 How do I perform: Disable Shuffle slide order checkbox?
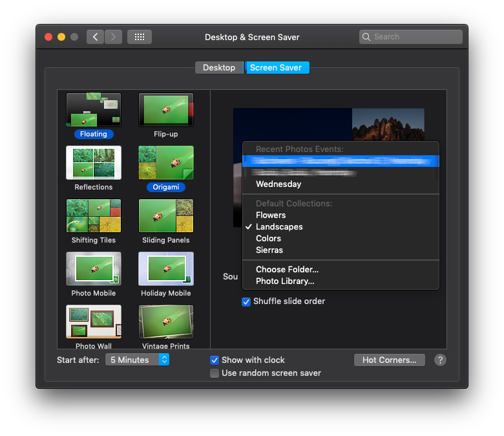coord(246,301)
